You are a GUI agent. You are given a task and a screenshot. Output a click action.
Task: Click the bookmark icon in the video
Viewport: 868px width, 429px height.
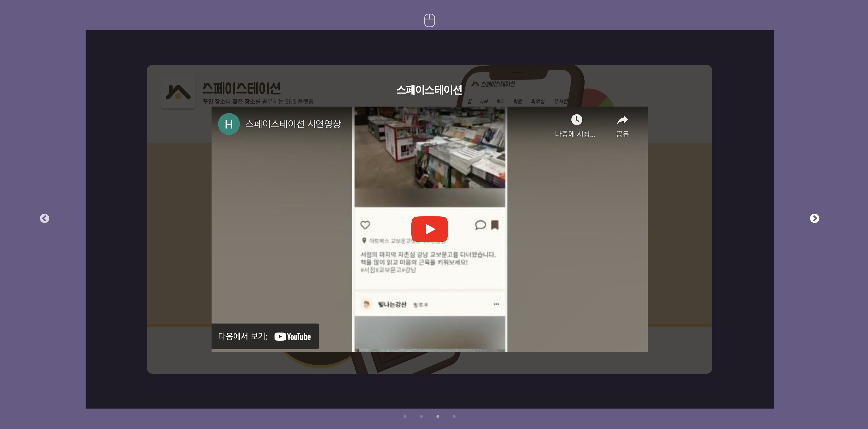(495, 225)
